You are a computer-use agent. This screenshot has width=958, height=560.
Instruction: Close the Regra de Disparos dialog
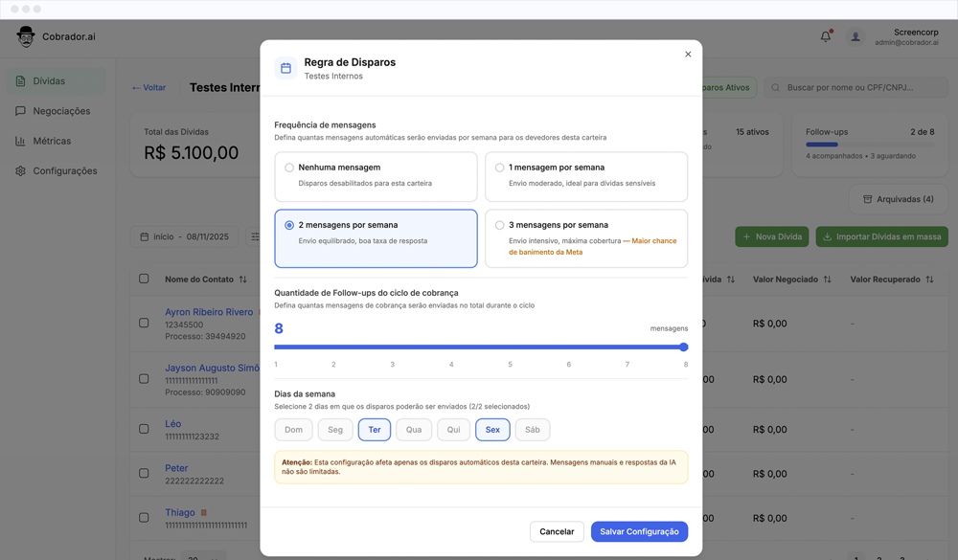click(688, 55)
